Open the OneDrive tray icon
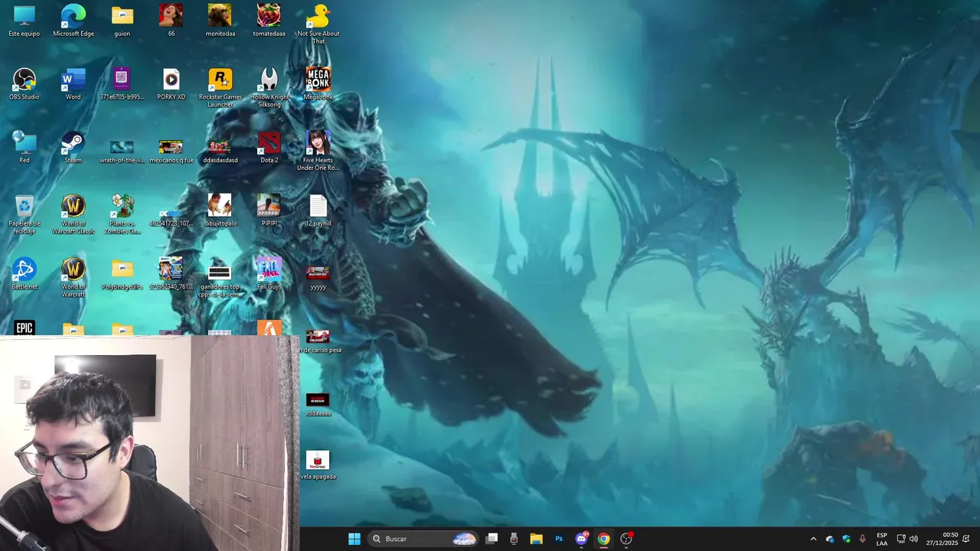980x551 pixels. point(830,539)
